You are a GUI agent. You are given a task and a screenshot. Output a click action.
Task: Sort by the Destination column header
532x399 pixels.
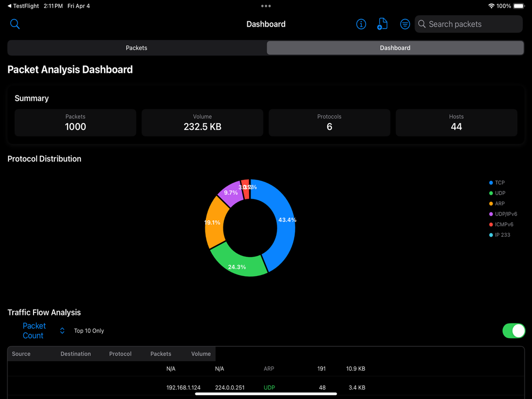coord(76,354)
